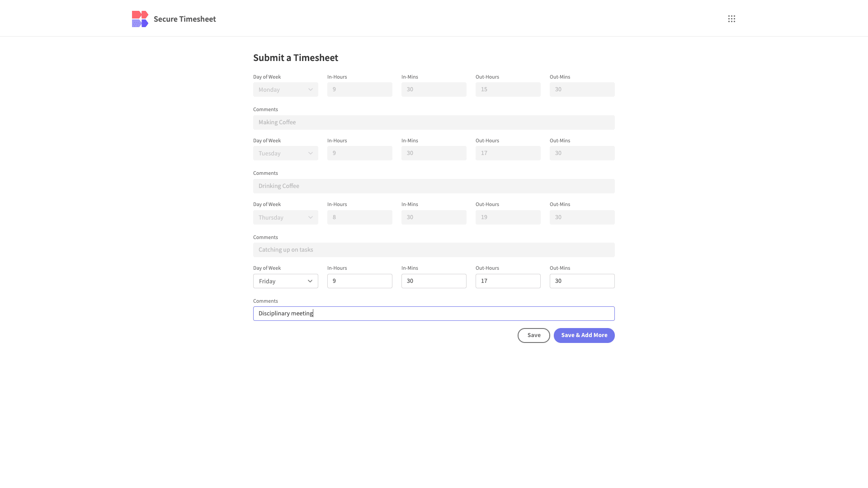This screenshot has width=868, height=488.
Task: Click the Comments label above Disciplinary meeting
Action: click(265, 301)
